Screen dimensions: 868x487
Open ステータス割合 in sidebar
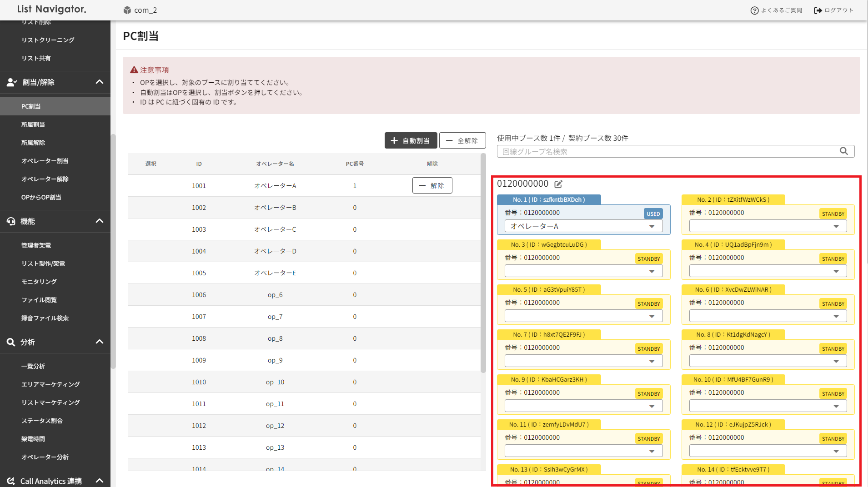pos(55,421)
